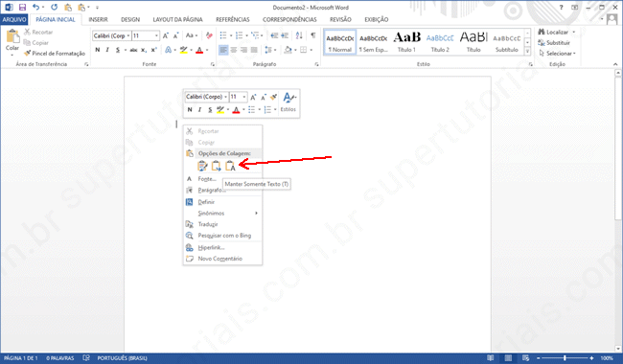Switch to LAYOUT DA PÁGINA tab
The width and height of the screenshot is (623, 364).
point(177,19)
